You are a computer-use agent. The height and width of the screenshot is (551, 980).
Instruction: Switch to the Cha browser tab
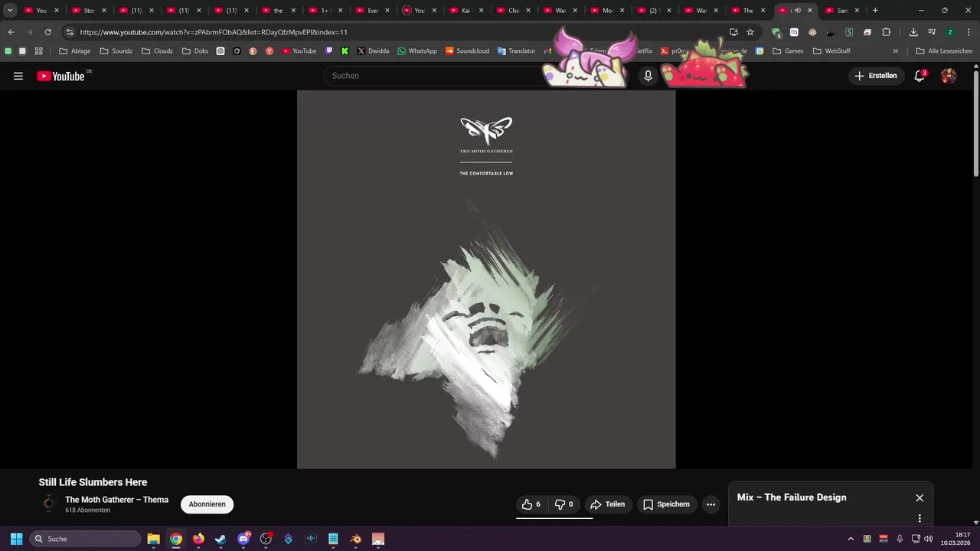[x=514, y=11]
